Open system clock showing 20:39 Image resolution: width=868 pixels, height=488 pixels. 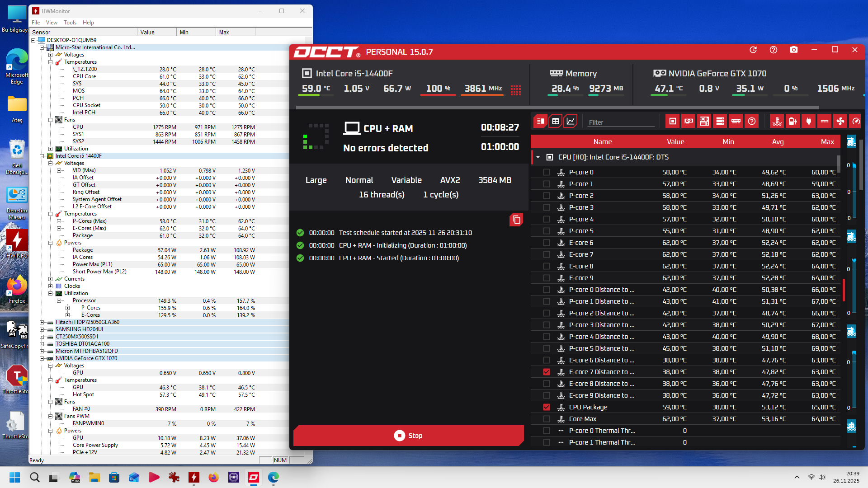pyautogui.click(x=846, y=477)
